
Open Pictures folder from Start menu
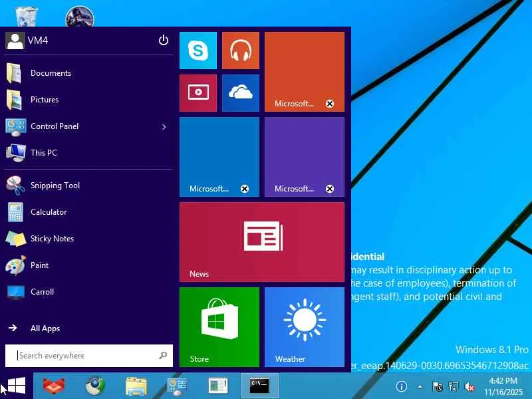pyautogui.click(x=89, y=100)
